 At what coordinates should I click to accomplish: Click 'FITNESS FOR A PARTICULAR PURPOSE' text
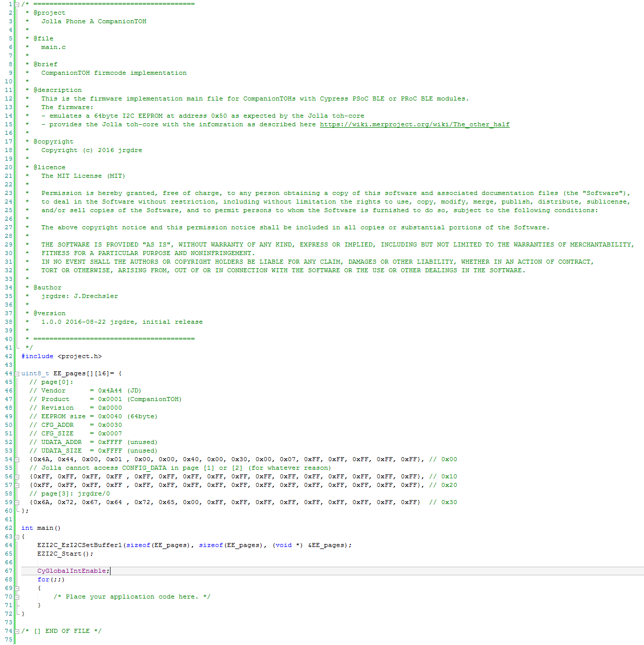(x=106, y=253)
